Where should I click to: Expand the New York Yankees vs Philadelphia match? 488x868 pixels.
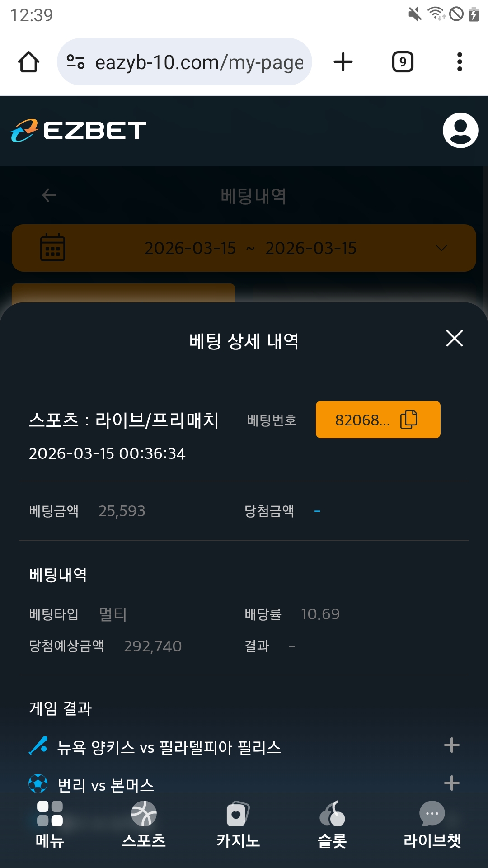[x=451, y=745]
